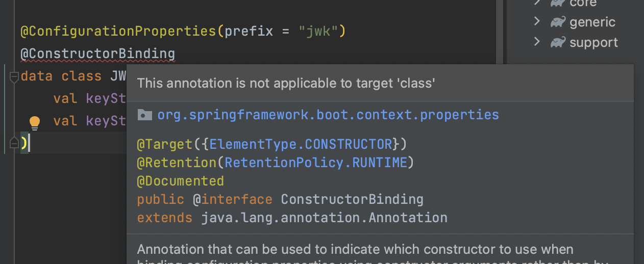The image size is (644, 264).
Task: Select the generic module in the tree
Action: click(592, 22)
